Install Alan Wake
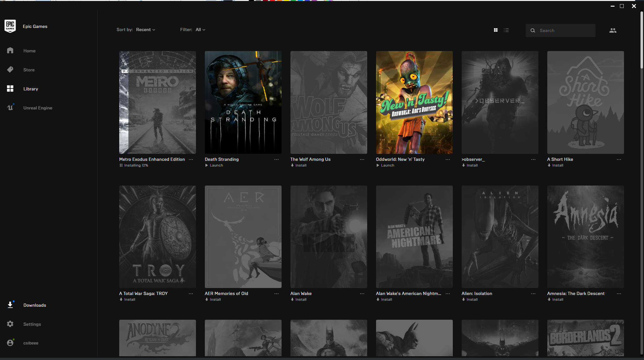The image size is (644, 360). click(x=299, y=299)
